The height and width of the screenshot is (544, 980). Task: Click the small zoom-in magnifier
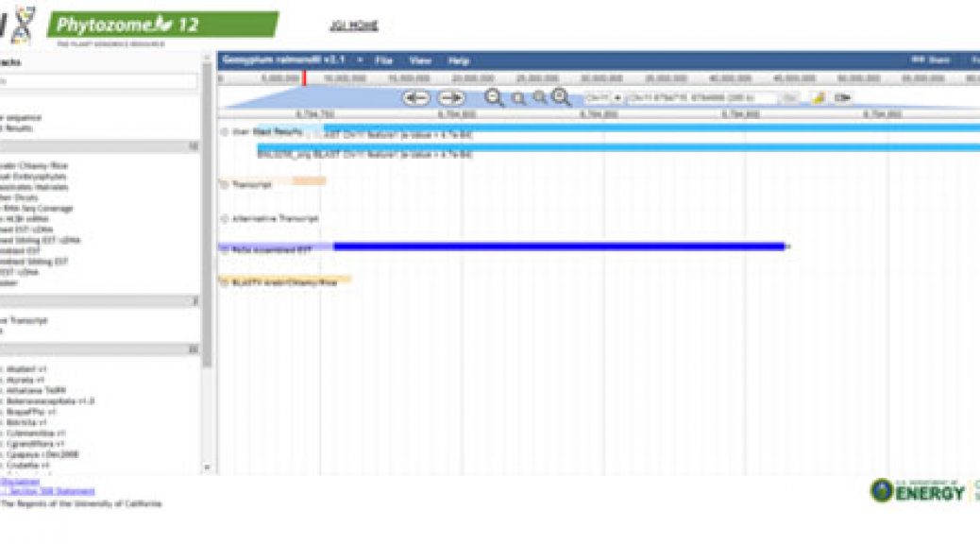[539, 97]
